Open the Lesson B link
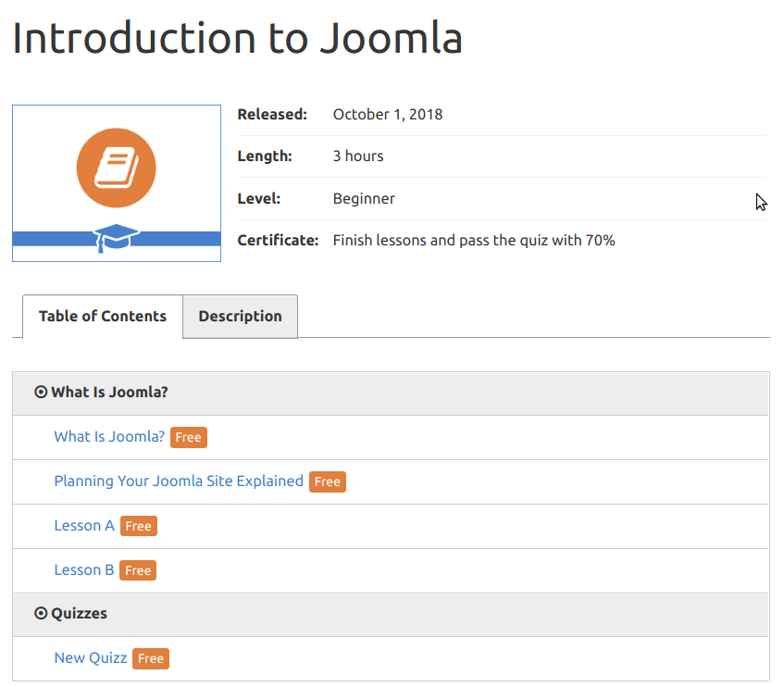784x687 pixels. 84,570
